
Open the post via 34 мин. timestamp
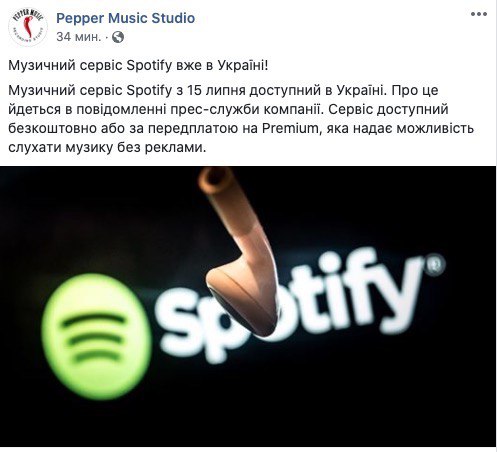click(78, 37)
